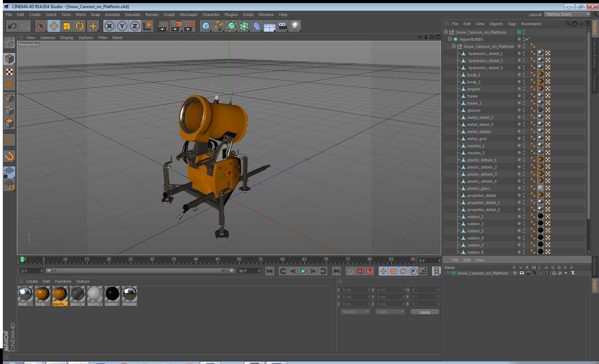Open the World coordinate dropdown
The image size is (599, 364).
[x=356, y=312]
